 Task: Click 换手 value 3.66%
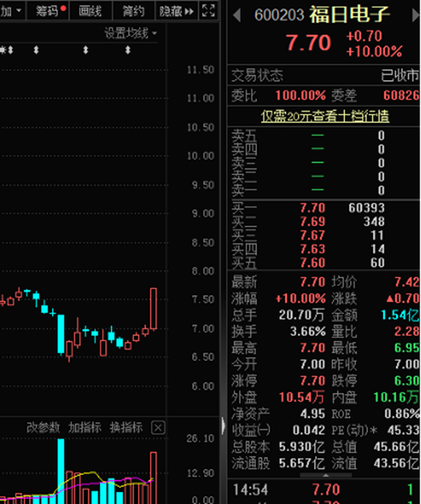[308, 332]
